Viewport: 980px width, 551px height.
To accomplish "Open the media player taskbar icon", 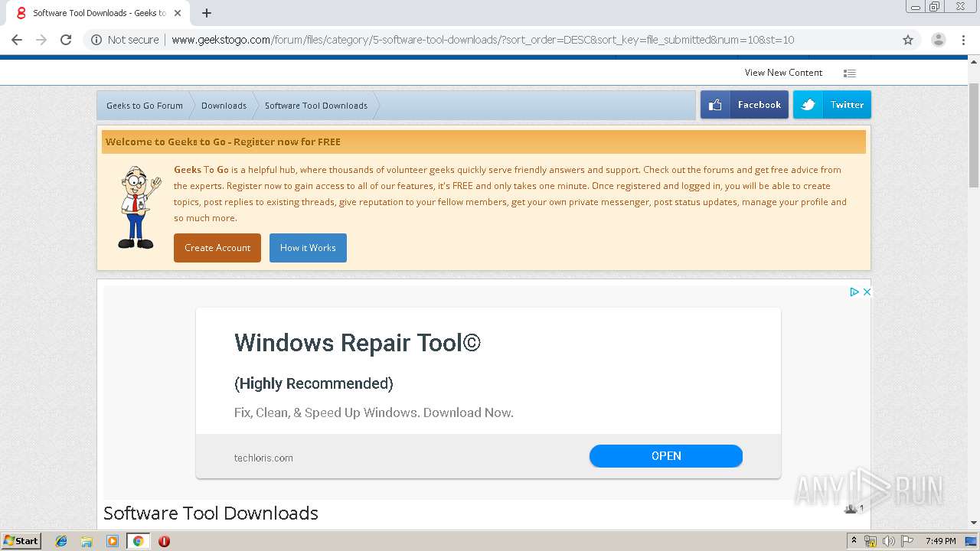I will pos(113,541).
